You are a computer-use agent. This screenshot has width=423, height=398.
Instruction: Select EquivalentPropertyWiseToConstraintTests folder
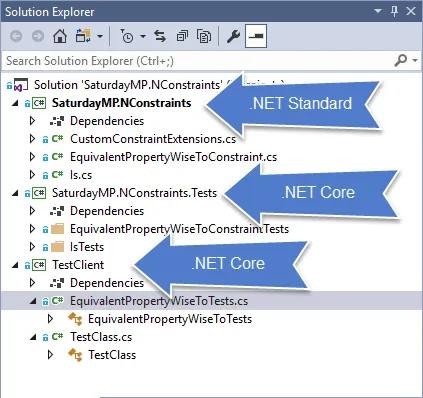179,229
